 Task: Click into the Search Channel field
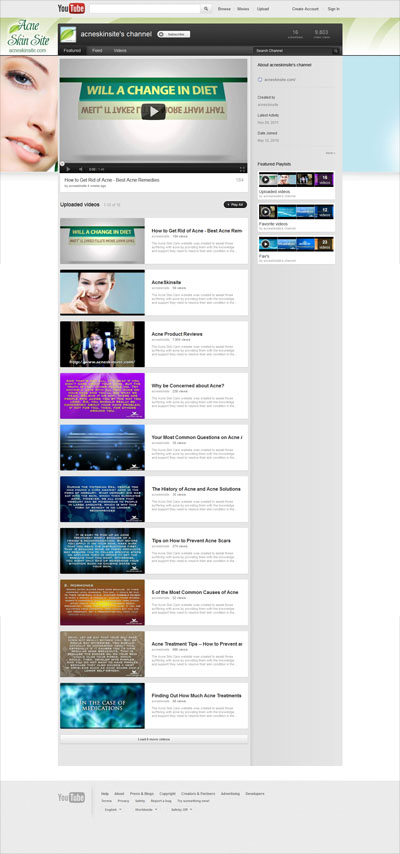(293, 51)
